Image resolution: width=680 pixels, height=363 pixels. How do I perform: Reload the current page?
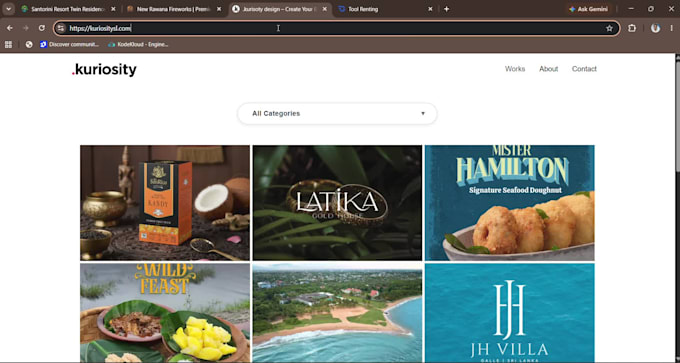[42, 28]
